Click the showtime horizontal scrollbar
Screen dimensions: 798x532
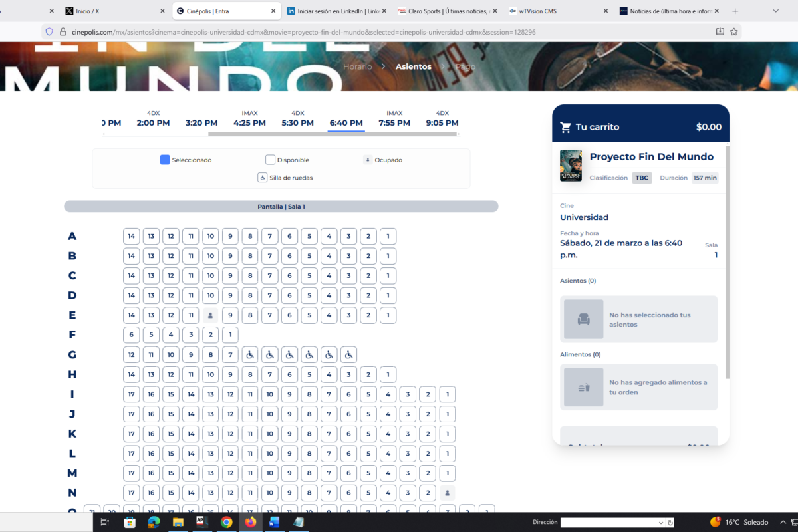(332, 134)
